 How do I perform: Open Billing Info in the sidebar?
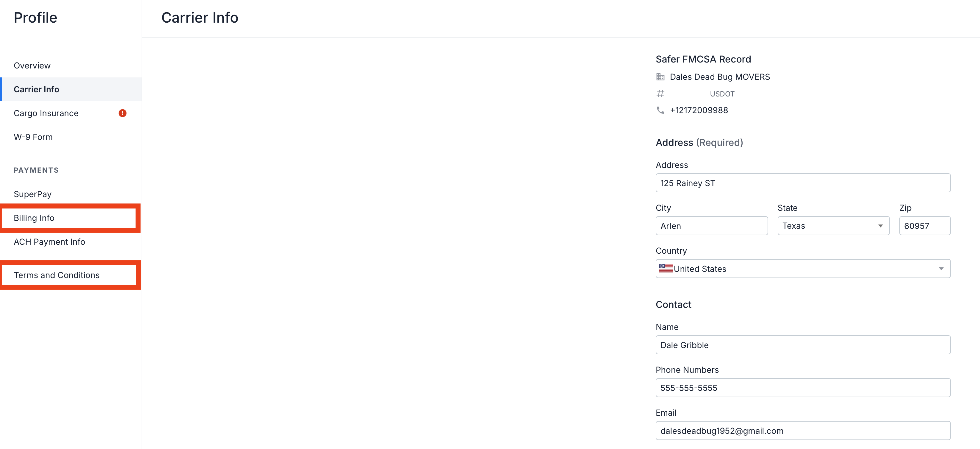point(71,218)
